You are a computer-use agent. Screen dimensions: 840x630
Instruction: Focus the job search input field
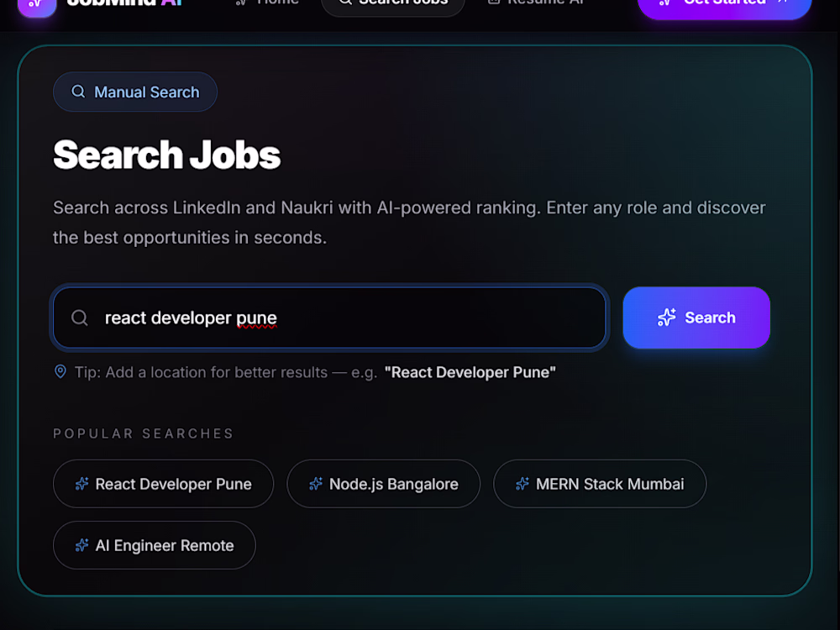329,318
